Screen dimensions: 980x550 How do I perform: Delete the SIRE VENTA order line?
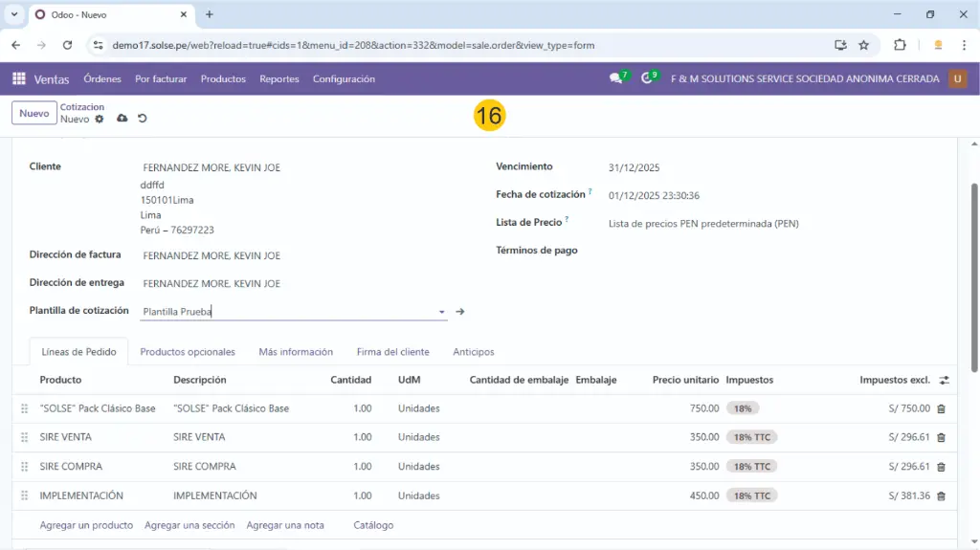(x=941, y=437)
